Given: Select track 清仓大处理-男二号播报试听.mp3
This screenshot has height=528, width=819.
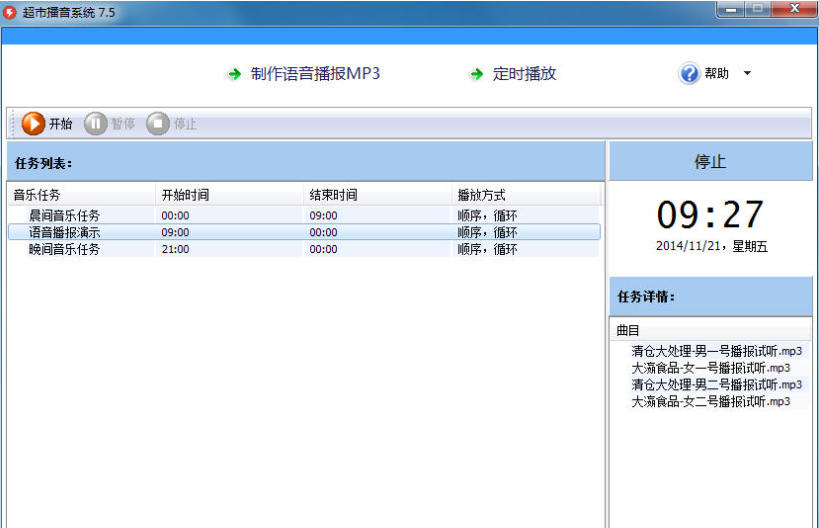Looking at the screenshot, I should 717,384.
